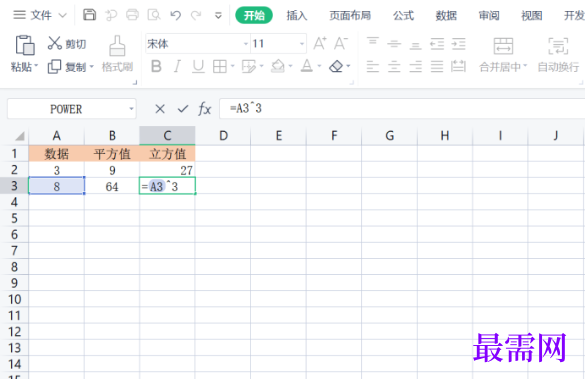Click the 粘贴 paste icon
The height and width of the screenshot is (379, 585).
[x=25, y=45]
